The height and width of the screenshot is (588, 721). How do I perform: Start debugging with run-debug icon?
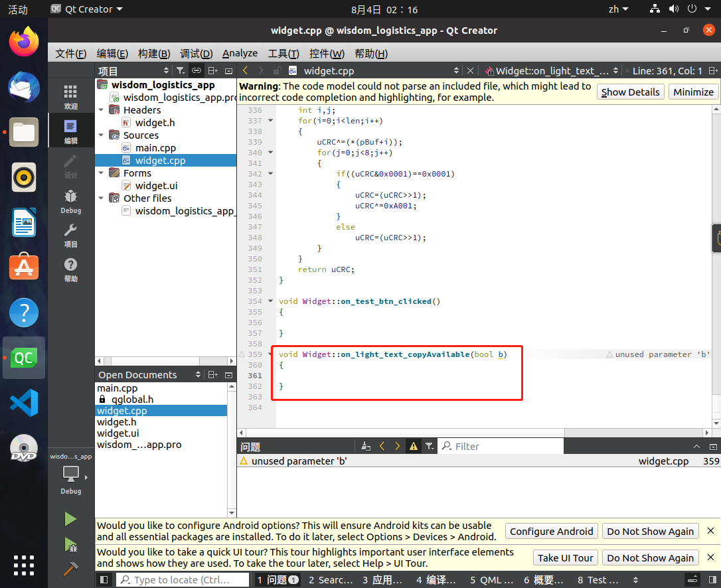coord(70,545)
